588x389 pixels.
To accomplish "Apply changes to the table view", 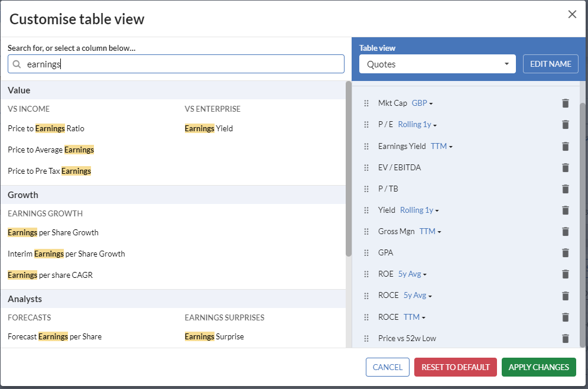I will click(x=538, y=367).
